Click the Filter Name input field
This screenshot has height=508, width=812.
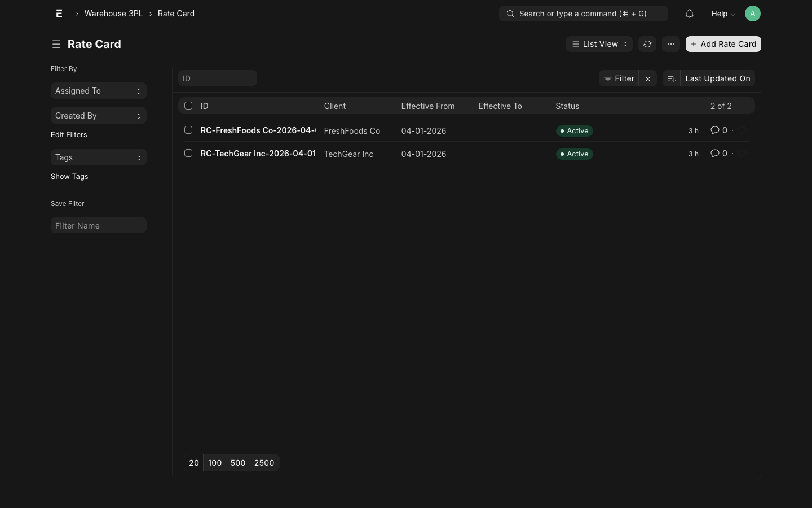coord(99,226)
